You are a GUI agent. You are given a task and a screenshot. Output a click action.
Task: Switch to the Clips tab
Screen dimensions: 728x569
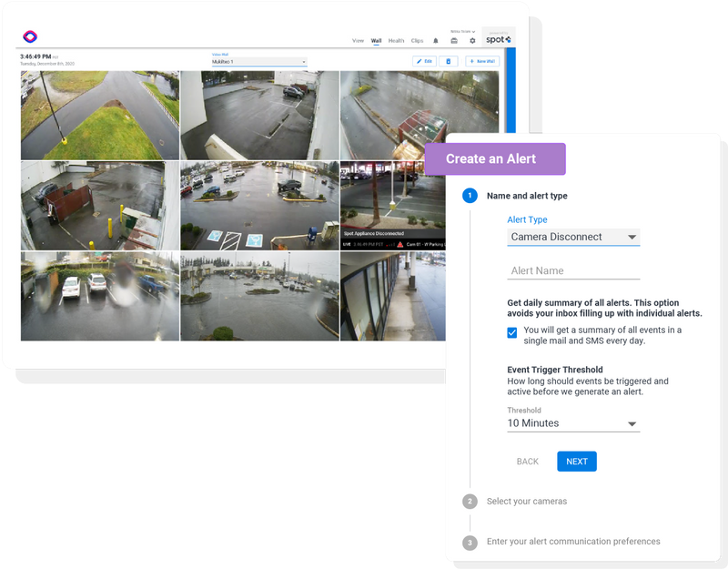pos(417,40)
